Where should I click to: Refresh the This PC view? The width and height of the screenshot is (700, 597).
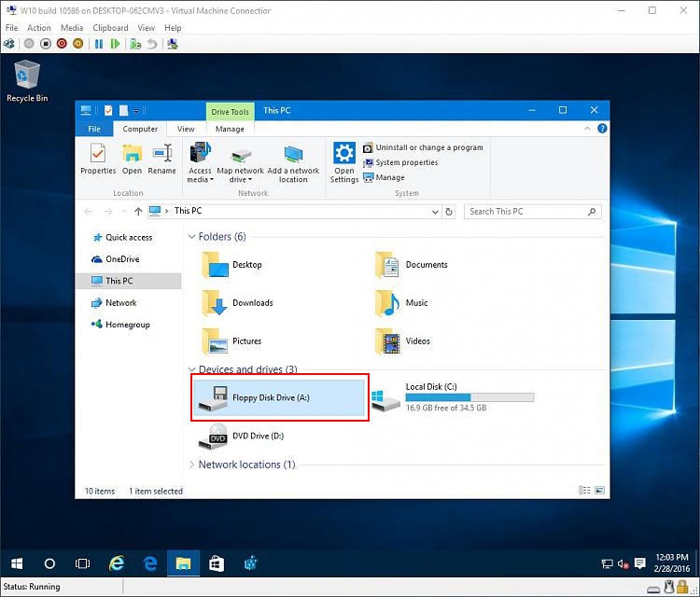449,212
